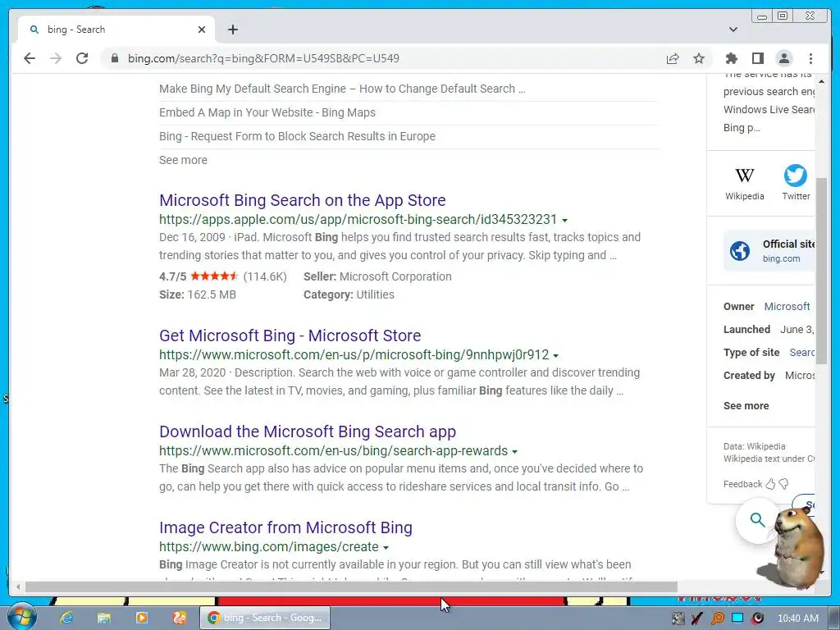Expand the bing.com/images/create URL dropdown arrow
The width and height of the screenshot is (840, 630).
coord(386,547)
